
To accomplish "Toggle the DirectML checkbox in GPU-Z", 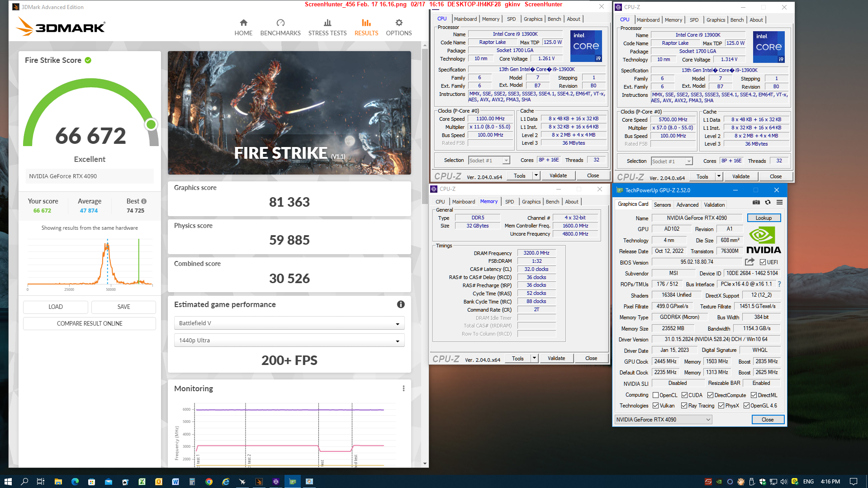I will [x=754, y=395].
